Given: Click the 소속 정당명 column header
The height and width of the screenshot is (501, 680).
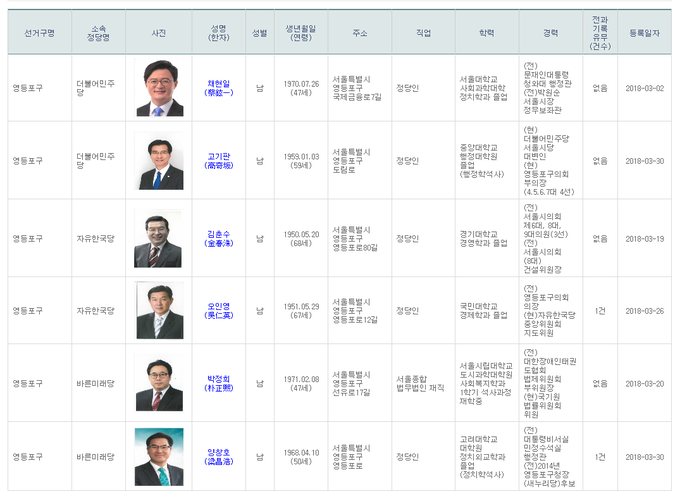Looking at the screenshot, I should point(98,33).
